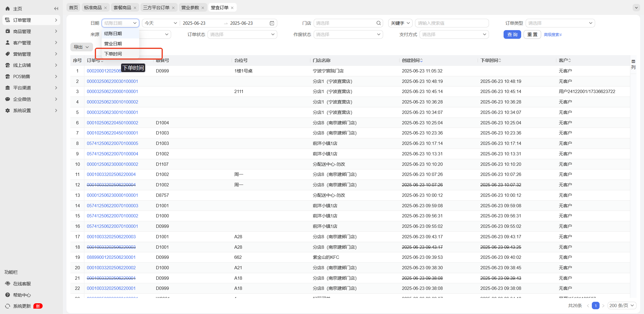Click the 线上店铺 shop icon
Screen dimensions: 644x314
click(x=7, y=65)
